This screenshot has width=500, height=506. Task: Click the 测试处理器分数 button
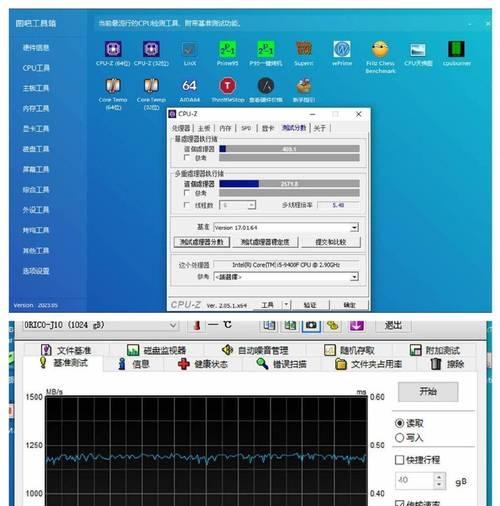(202, 242)
